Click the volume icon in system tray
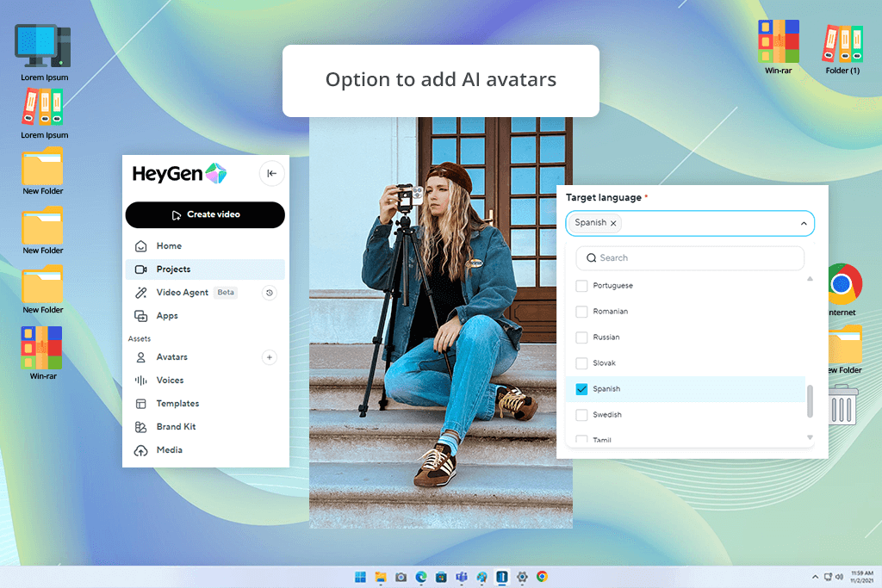 point(839,577)
